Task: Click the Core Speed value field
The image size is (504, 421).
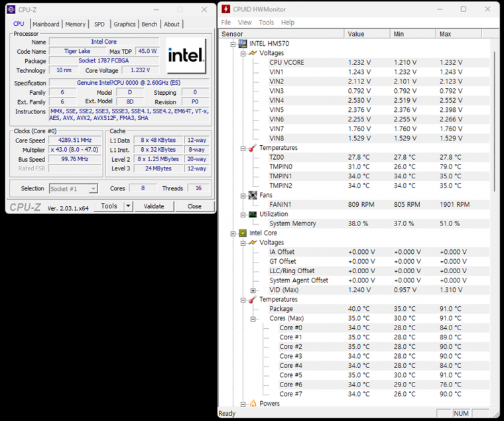Action: pos(74,140)
